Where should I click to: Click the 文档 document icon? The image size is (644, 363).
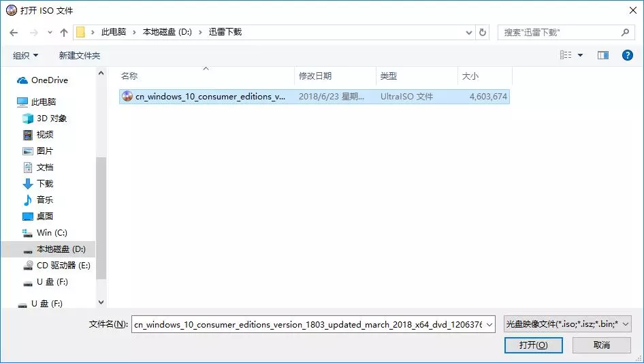pyautogui.click(x=27, y=168)
